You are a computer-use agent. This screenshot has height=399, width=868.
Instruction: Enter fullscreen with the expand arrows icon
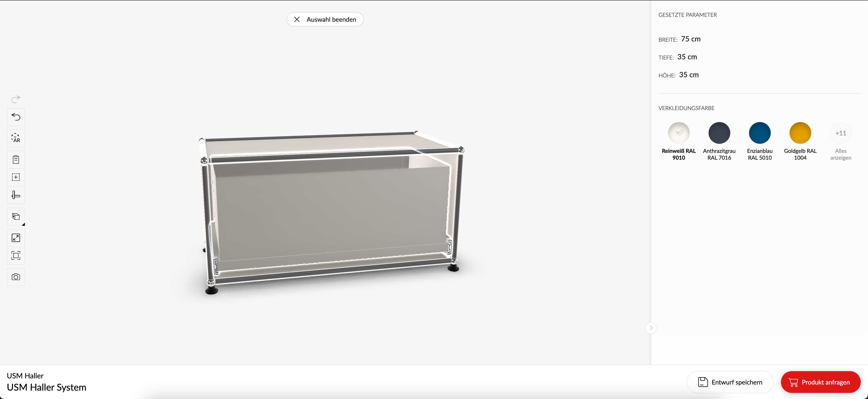click(x=16, y=238)
